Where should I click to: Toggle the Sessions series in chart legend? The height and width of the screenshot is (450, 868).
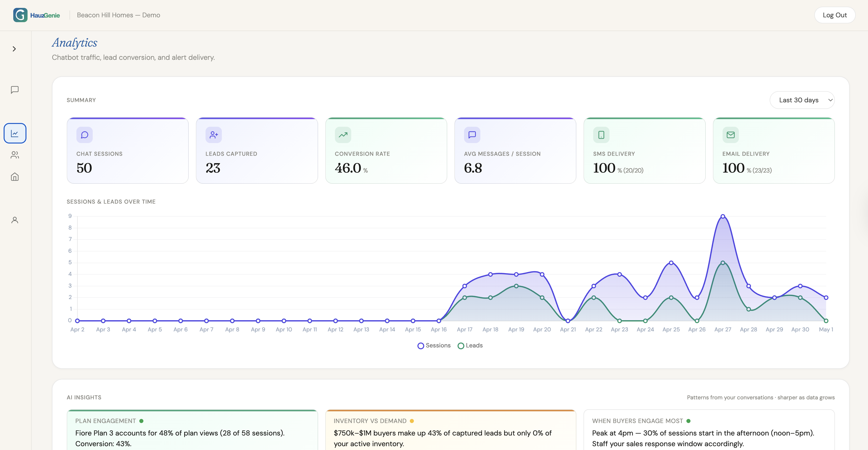[x=434, y=346]
